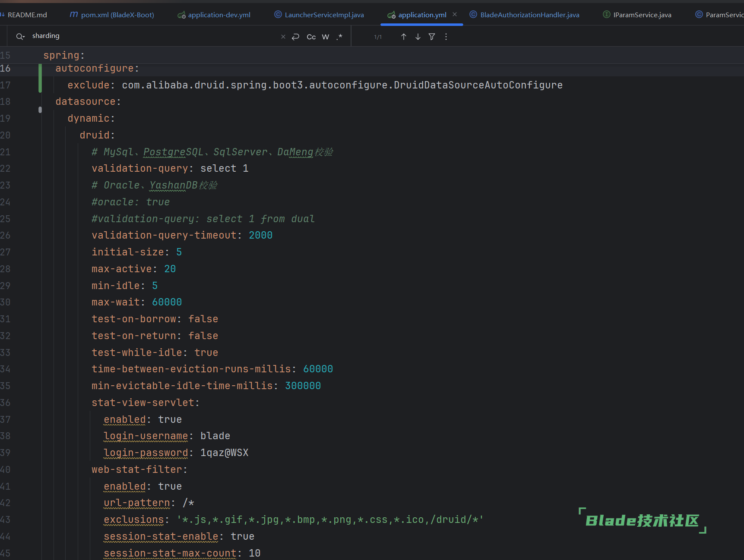Click the IParamService interface icon
The height and width of the screenshot is (560, 744).
click(606, 15)
